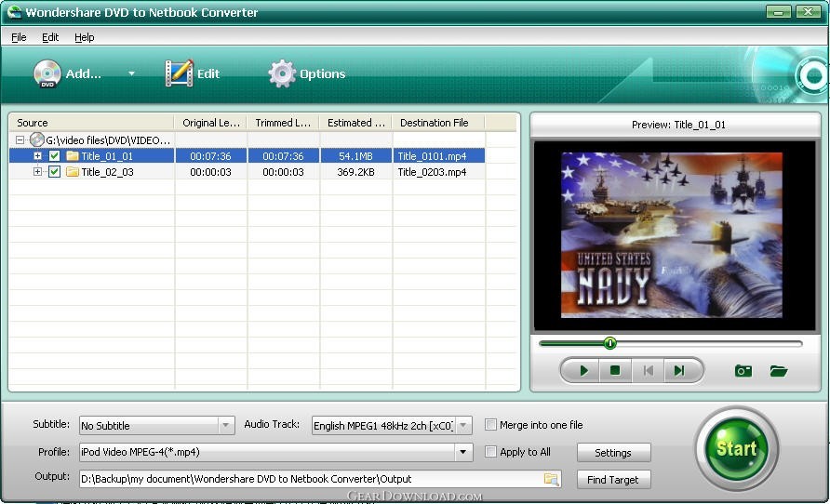Click the Find Target button
The width and height of the screenshot is (830, 504).
[613, 480]
